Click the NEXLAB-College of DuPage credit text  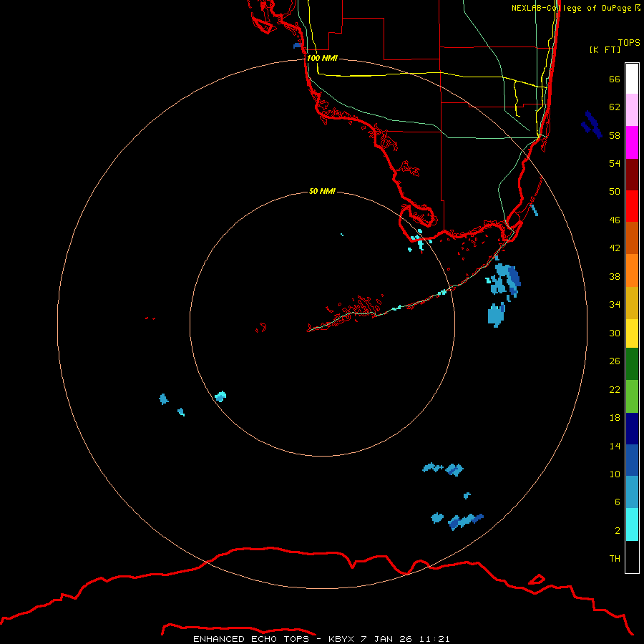tap(576, 8)
